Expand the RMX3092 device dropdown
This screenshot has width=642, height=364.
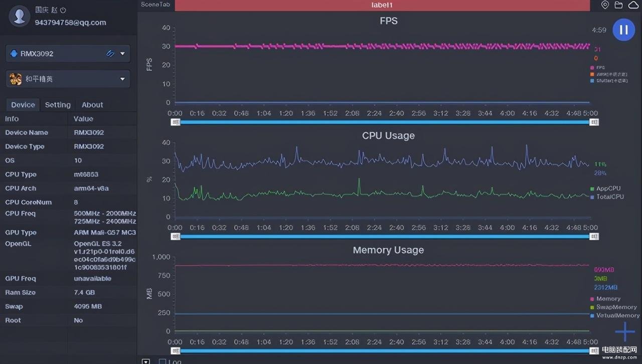coord(122,54)
